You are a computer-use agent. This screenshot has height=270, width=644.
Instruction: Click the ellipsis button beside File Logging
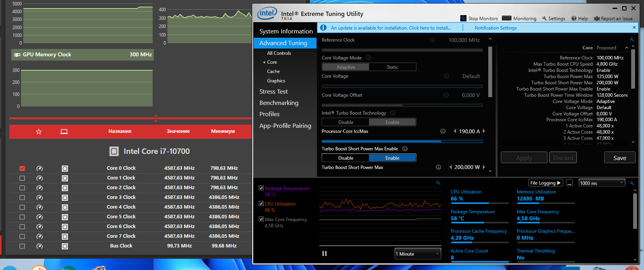569,183
